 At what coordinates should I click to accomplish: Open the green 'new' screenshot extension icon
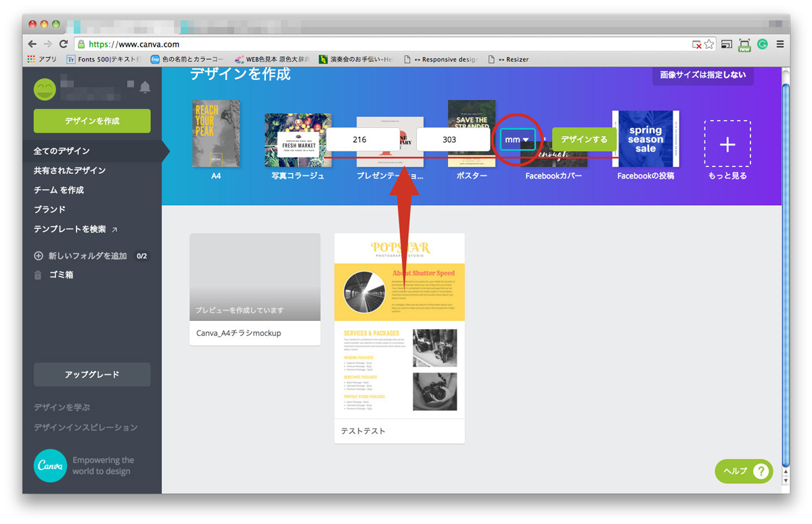pos(744,45)
